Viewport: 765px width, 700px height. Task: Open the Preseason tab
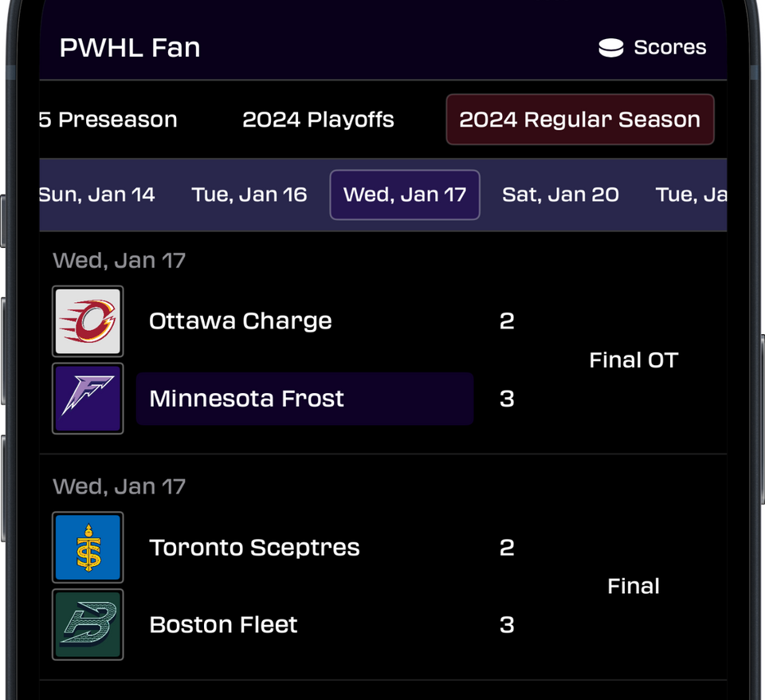pyautogui.click(x=109, y=120)
